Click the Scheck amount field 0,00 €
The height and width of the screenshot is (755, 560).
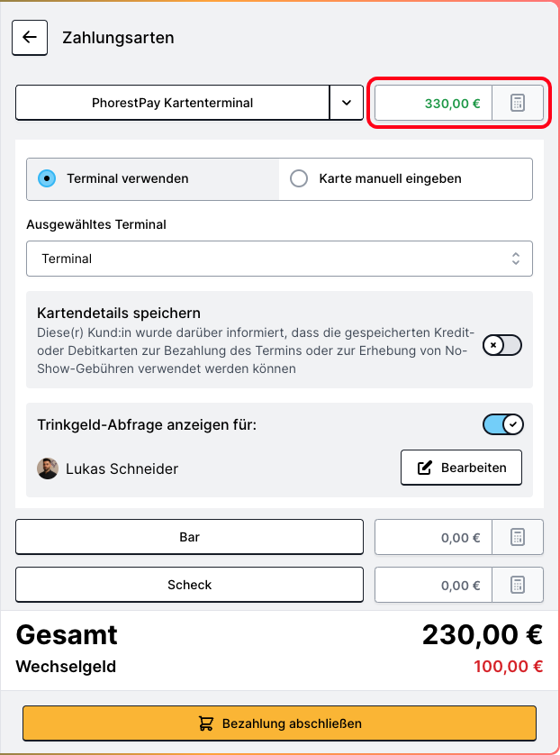(432, 585)
